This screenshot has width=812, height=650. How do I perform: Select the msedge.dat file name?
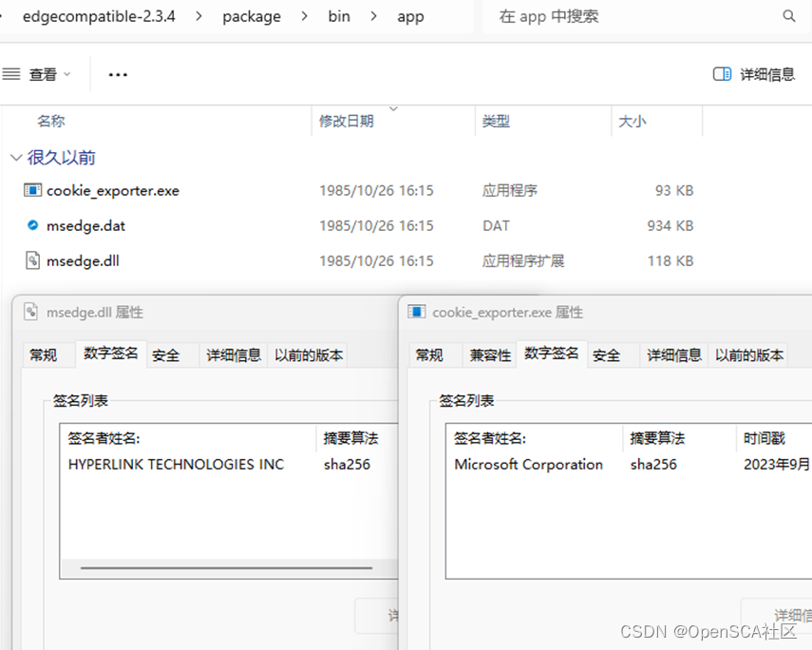click(x=86, y=226)
